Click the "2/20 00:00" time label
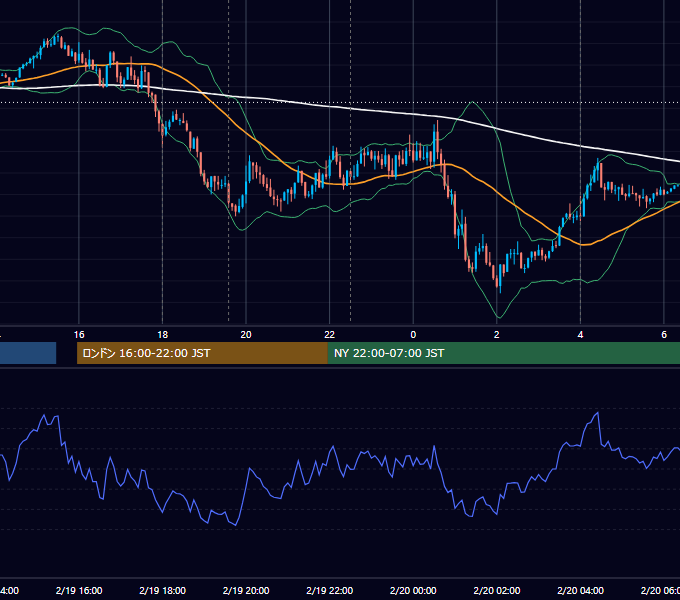This screenshot has width=680, height=600. pyautogui.click(x=413, y=590)
